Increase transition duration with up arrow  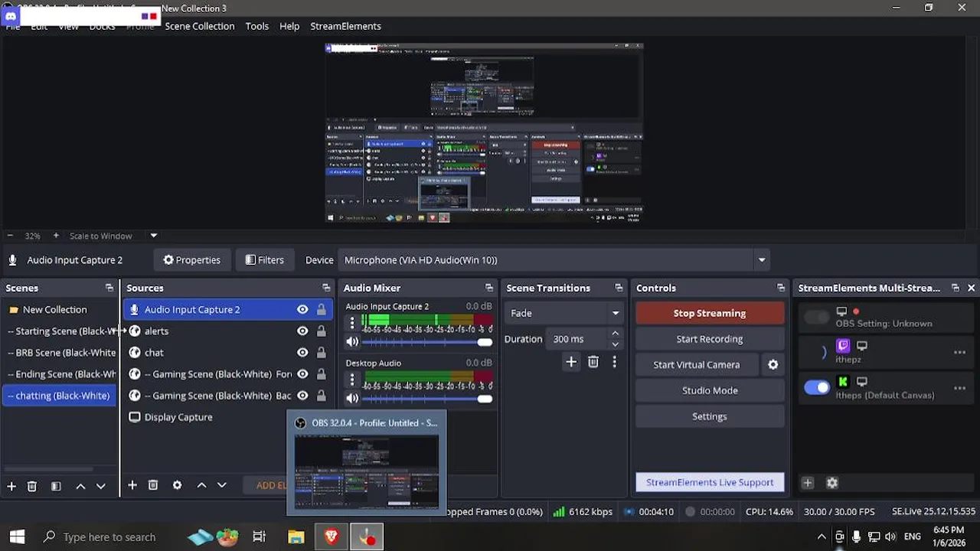pos(615,334)
